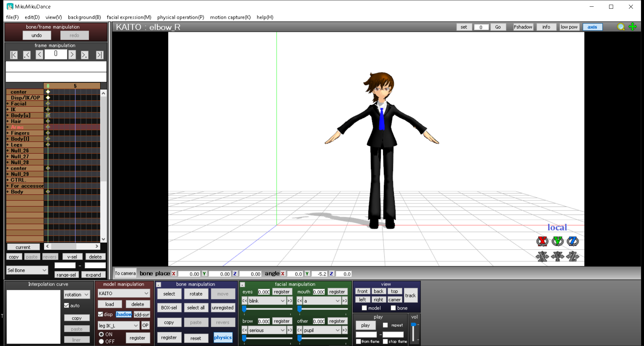
Task: Open the facial expression menu
Action: 129,17
